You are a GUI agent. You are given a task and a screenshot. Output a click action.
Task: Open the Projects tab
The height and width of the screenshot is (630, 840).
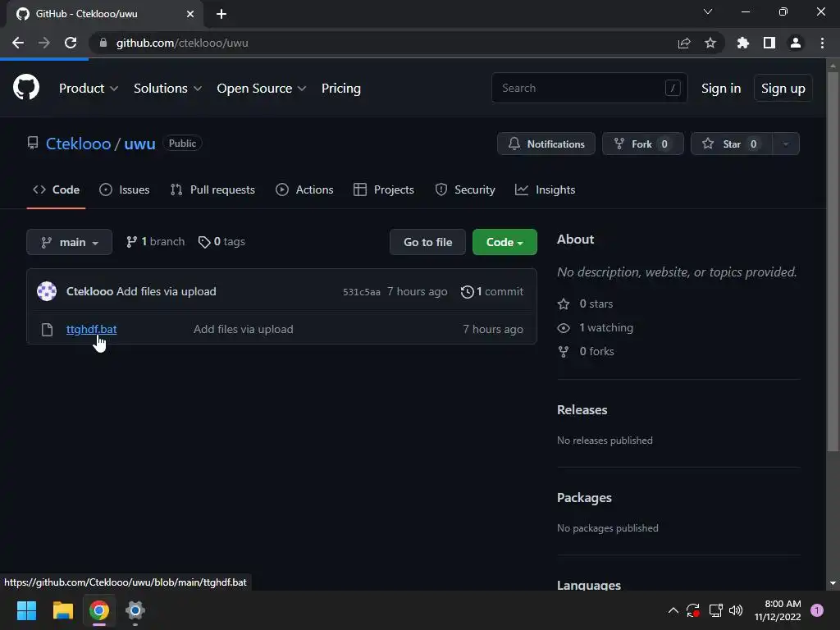point(384,189)
